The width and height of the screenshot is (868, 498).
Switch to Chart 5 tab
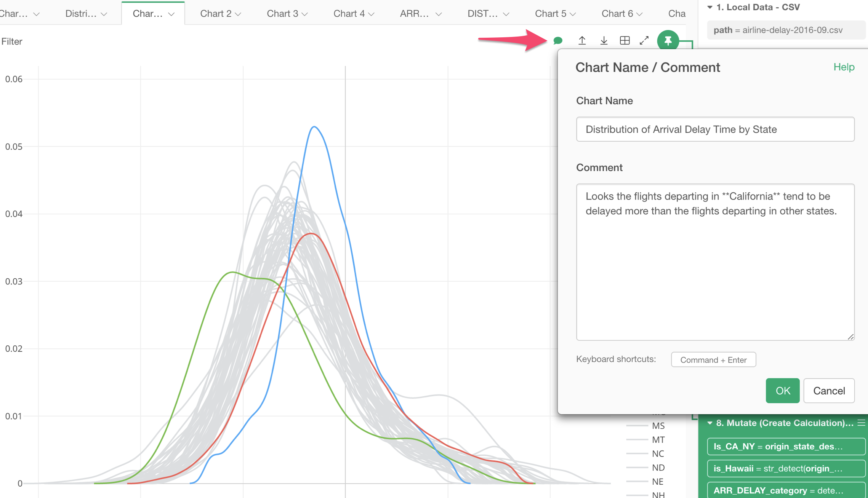[x=550, y=14]
